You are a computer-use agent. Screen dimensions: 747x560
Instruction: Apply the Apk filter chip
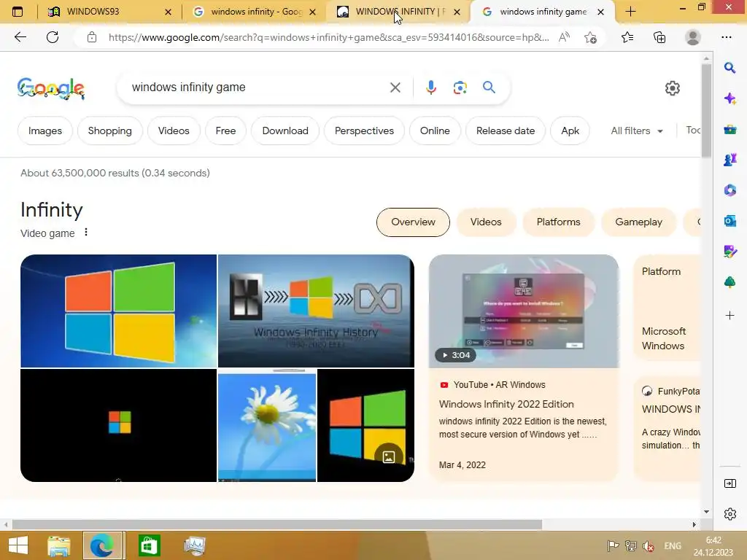coord(570,131)
